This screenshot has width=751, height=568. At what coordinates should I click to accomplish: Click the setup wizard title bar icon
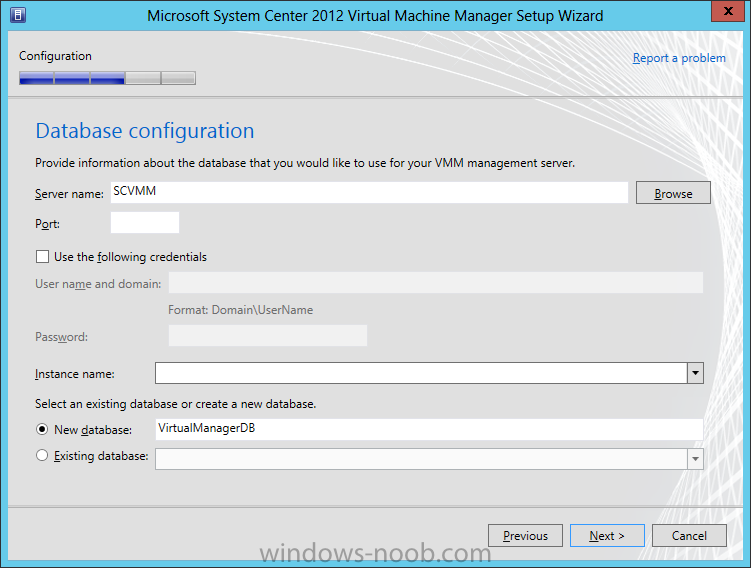[x=18, y=15]
